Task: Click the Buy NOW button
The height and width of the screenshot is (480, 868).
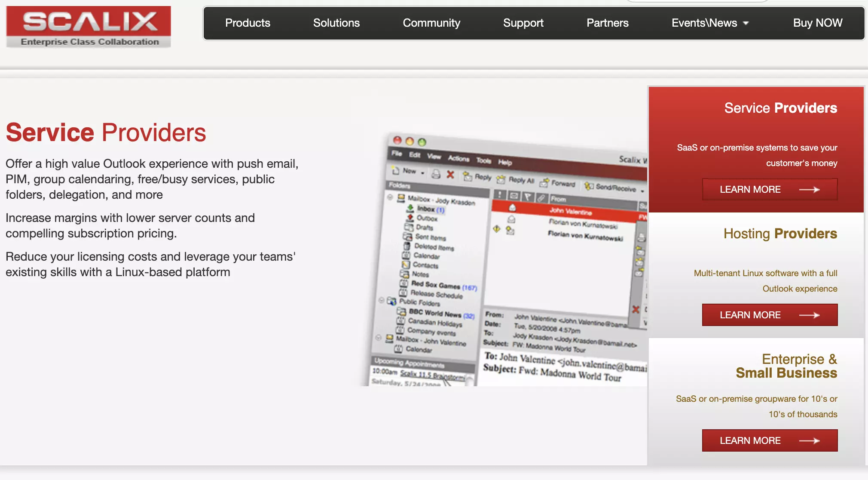Action: [817, 23]
